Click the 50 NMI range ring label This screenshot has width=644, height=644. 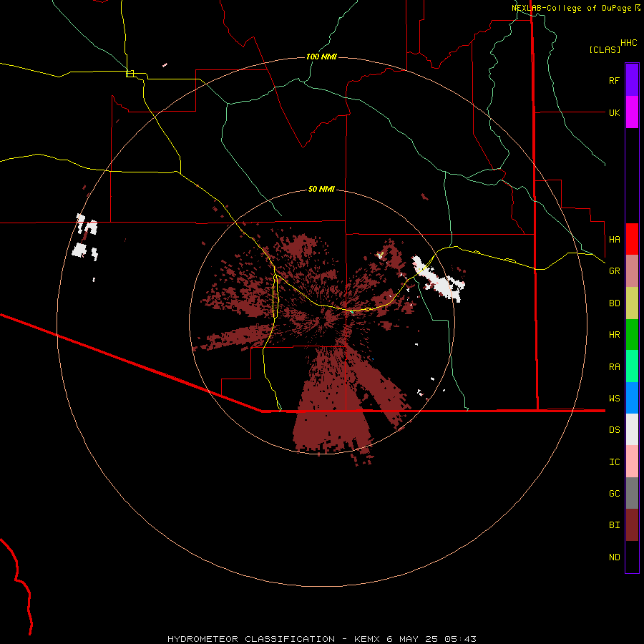pyautogui.click(x=321, y=189)
